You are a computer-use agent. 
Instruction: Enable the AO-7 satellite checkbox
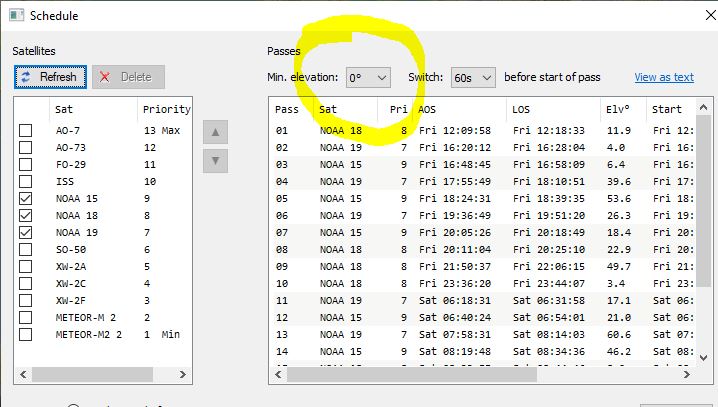[x=26, y=131]
